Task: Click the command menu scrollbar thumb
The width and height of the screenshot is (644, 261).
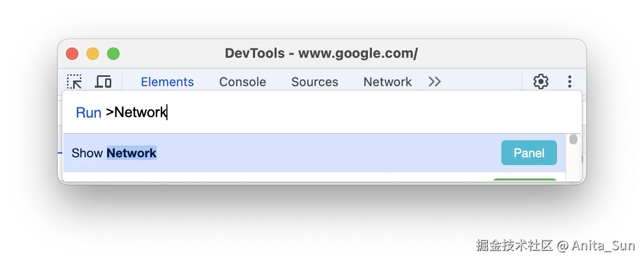Action: tap(573, 139)
